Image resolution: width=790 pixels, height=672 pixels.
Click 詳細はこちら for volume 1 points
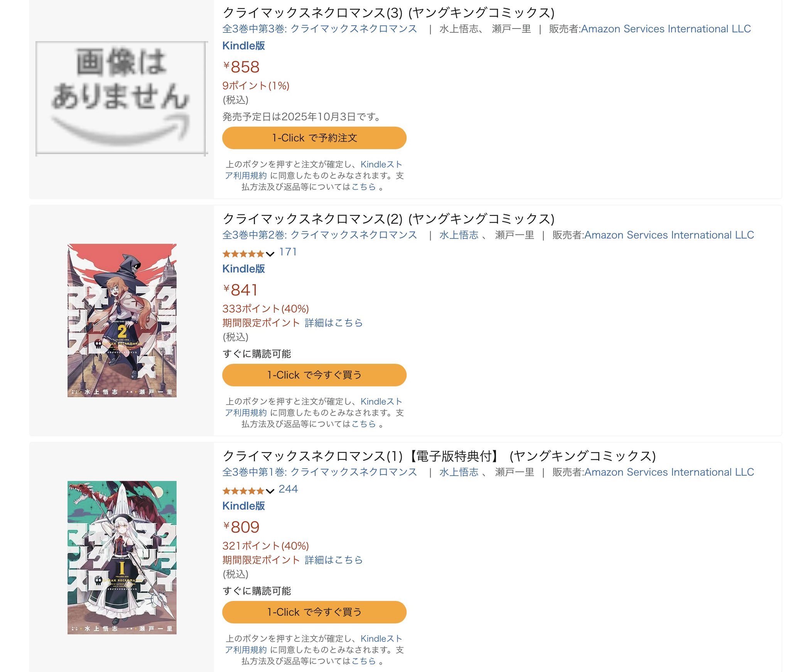[x=334, y=560]
